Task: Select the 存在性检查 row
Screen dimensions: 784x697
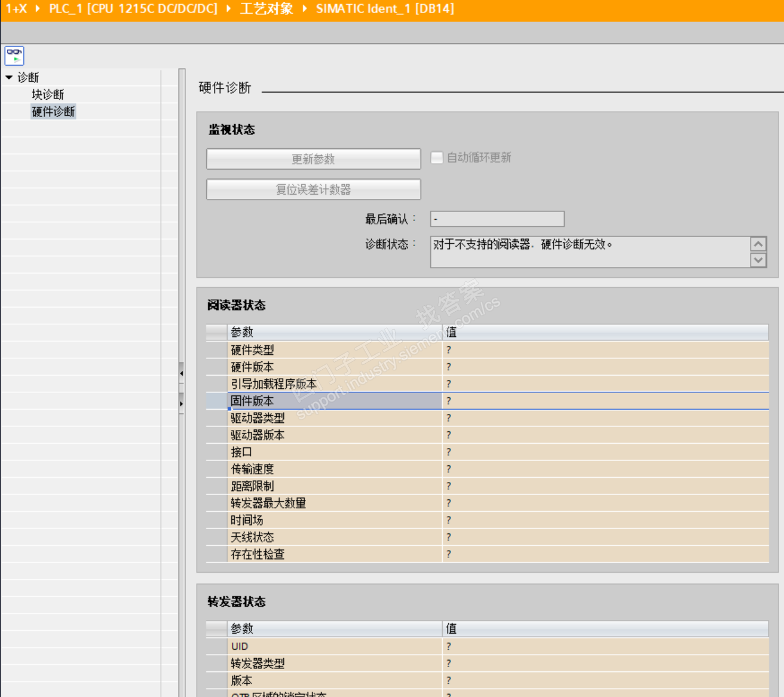Action: pos(487,554)
